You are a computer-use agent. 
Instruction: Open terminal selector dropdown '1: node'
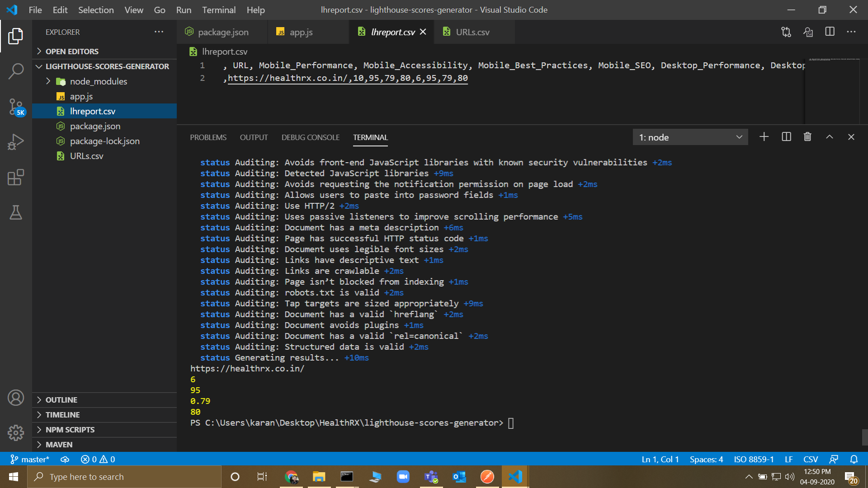coord(690,137)
